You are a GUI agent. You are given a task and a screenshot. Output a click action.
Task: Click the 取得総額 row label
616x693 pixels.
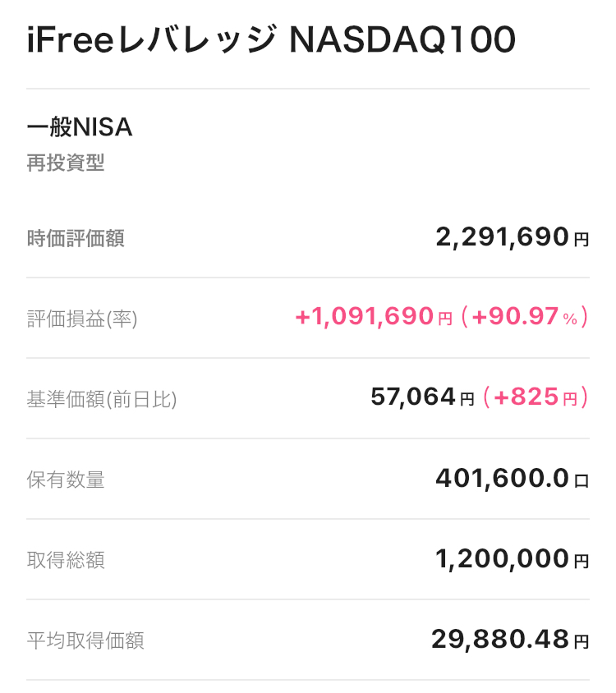(66, 560)
